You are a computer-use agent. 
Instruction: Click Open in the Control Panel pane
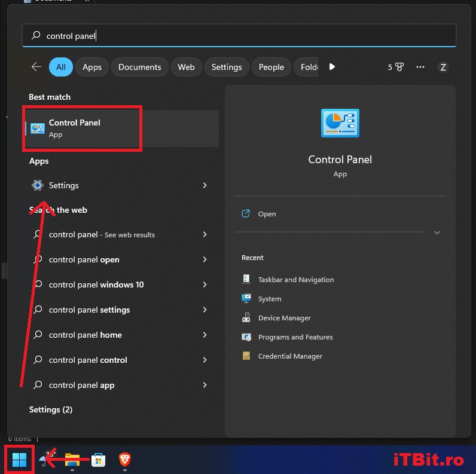pos(267,214)
